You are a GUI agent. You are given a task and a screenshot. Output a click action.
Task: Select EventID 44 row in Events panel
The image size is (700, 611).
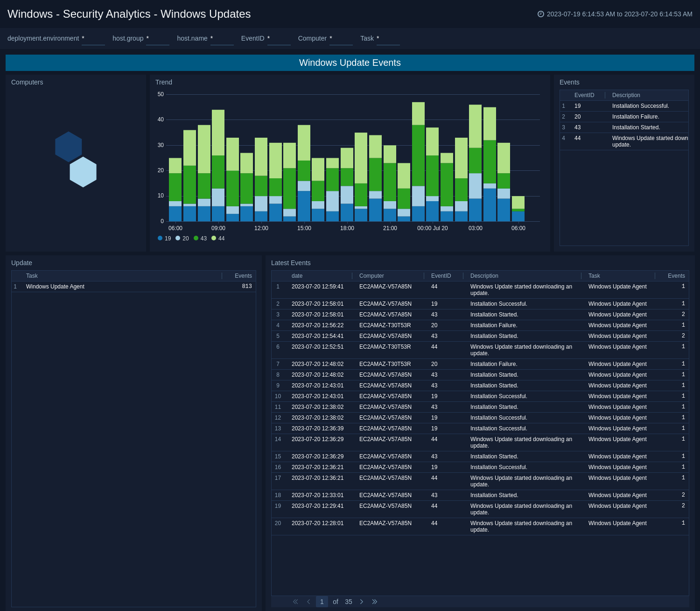[624, 141]
